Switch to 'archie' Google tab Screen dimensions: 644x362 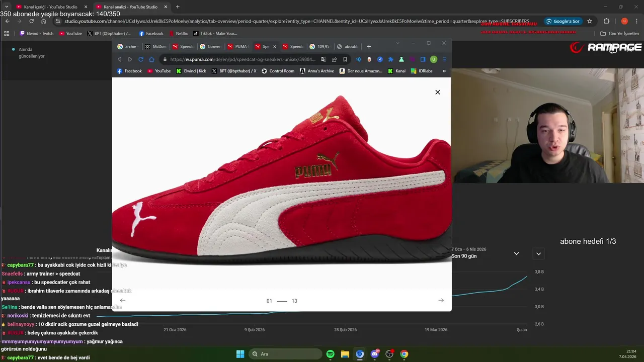(127, 46)
